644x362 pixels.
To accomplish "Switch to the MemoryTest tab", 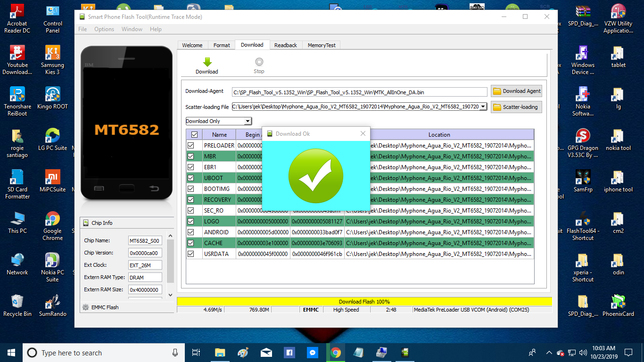I will tap(322, 45).
